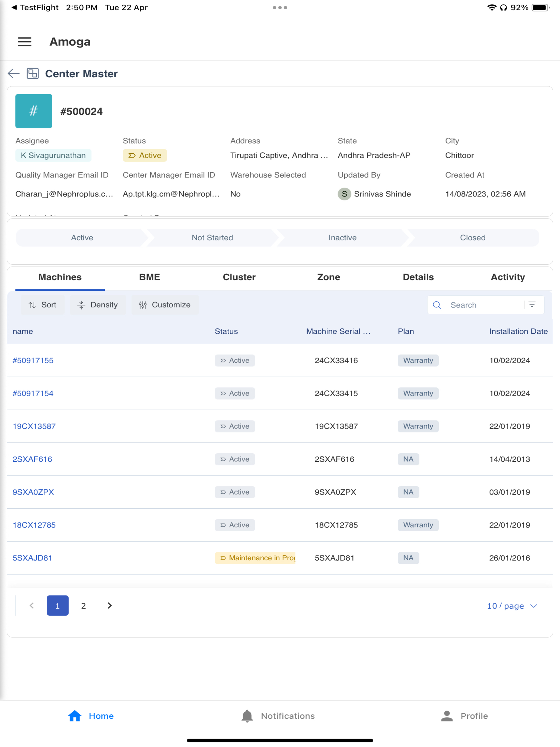This screenshot has height=747, width=560.
Task: Expand the 10 / page dropdown
Action: pyautogui.click(x=512, y=606)
